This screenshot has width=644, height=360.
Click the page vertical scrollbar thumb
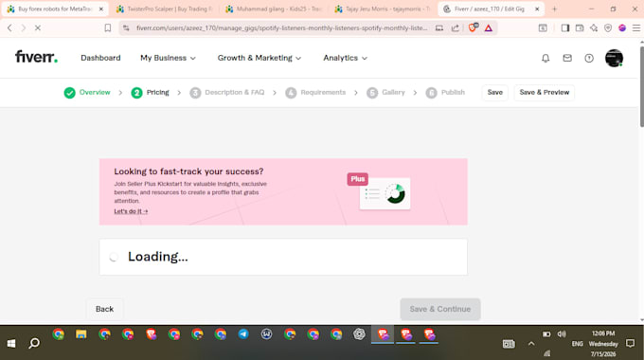[x=641, y=86]
